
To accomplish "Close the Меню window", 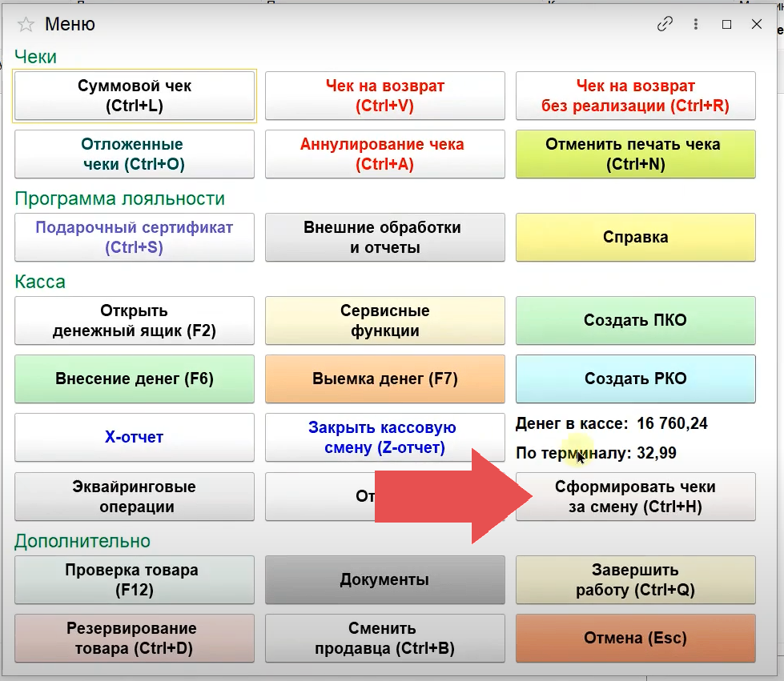I will point(757,24).
